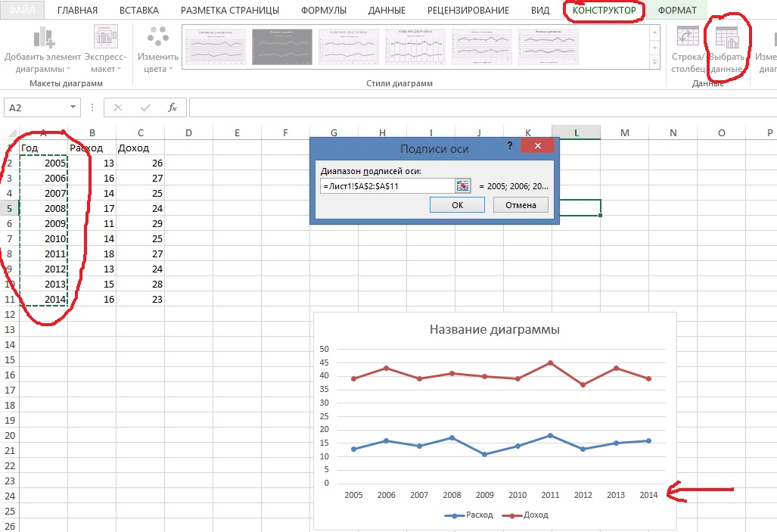The height and width of the screenshot is (532, 777).
Task: Close the Подписи оси dialog
Action: 537,145
